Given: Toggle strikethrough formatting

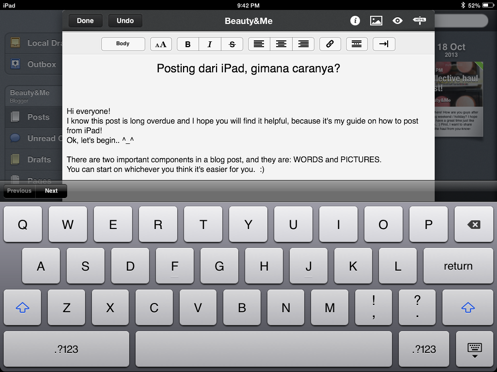Looking at the screenshot, I should point(232,44).
